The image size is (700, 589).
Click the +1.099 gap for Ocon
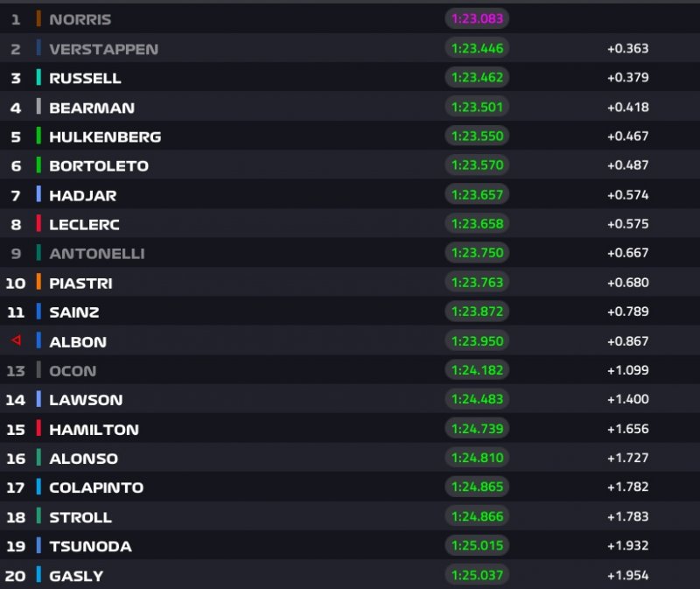pyautogui.click(x=627, y=370)
